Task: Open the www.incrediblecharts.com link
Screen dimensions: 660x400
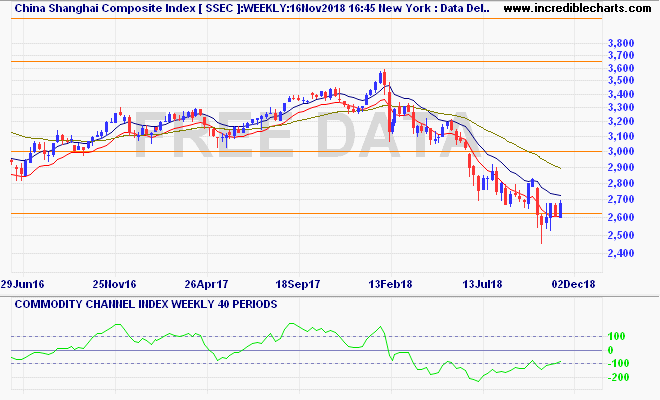Action: point(578,9)
